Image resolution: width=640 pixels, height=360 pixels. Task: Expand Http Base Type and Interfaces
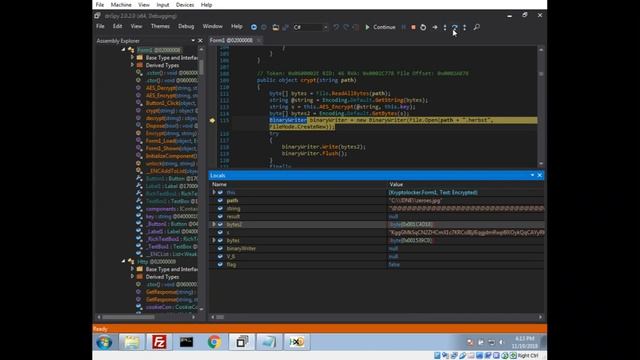click(x=132, y=269)
